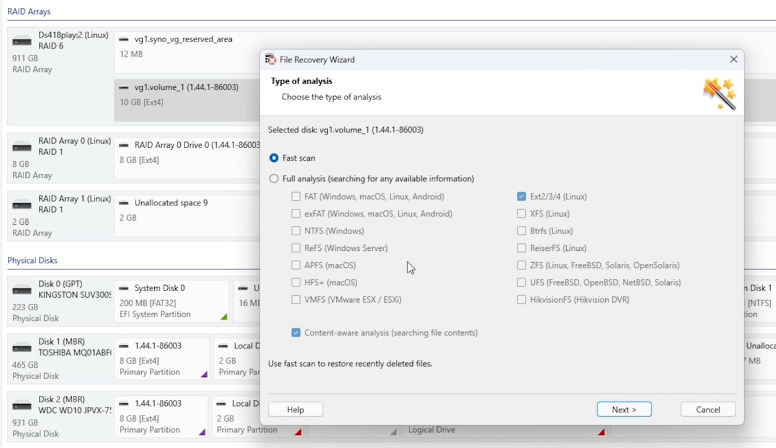Screen dimensions: 776x448
Task: Click the 'Choose the type of analysis' subtitle
Action: click(x=332, y=97)
